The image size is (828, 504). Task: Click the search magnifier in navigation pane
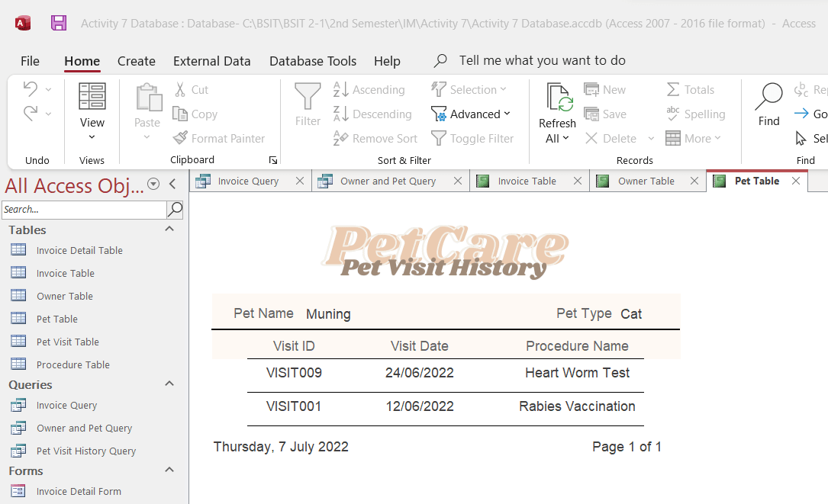[x=176, y=209]
